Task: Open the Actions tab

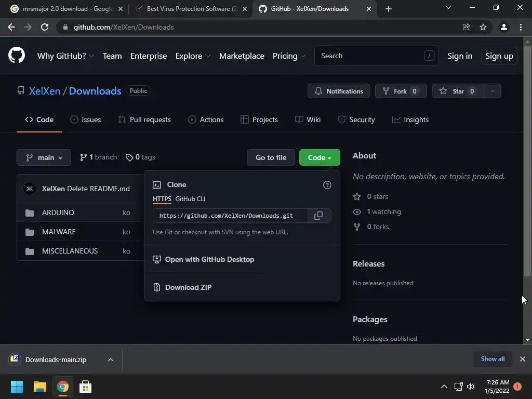Action: pyautogui.click(x=206, y=120)
